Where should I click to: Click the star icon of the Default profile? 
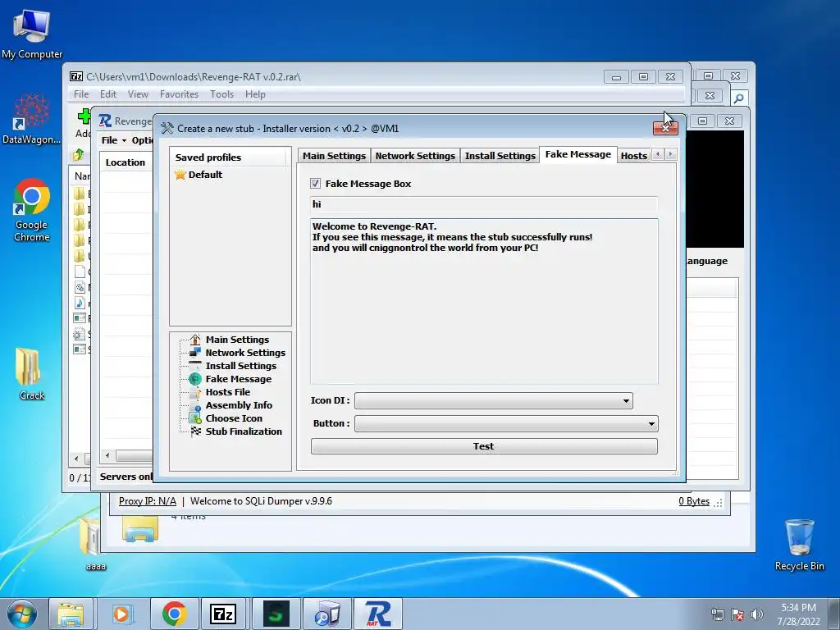(180, 175)
